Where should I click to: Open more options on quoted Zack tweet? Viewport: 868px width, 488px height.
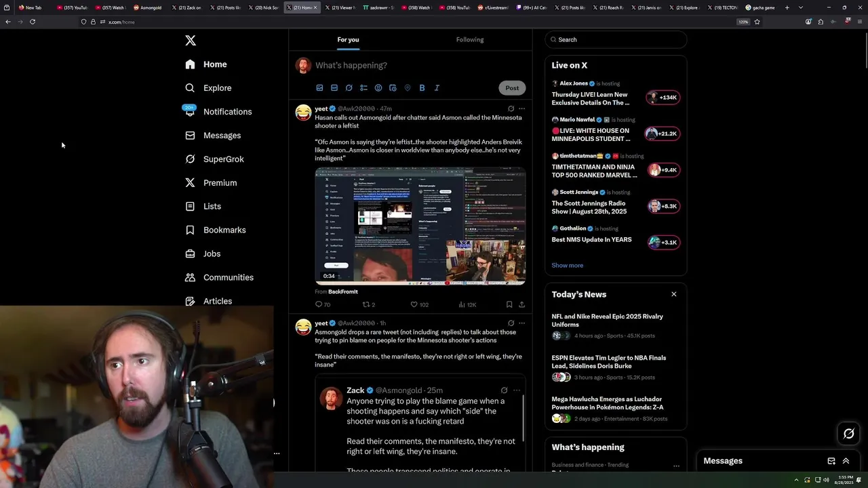[517, 390]
